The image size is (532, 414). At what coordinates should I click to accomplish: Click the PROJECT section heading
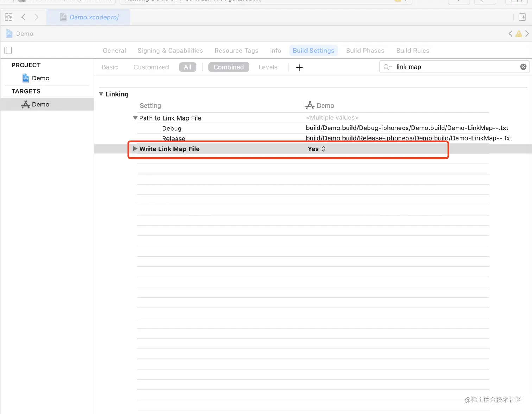(x=26, y=65)
